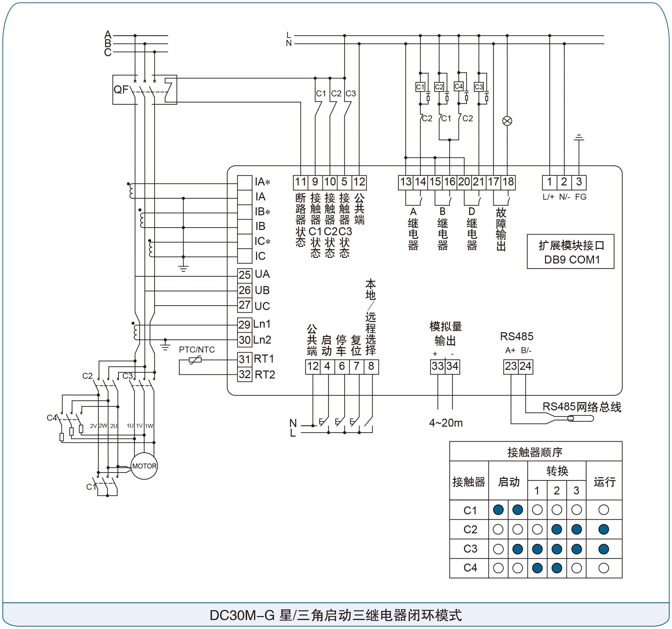
Task: Click the C2 row circle in 运行 column
Action: 604,529
